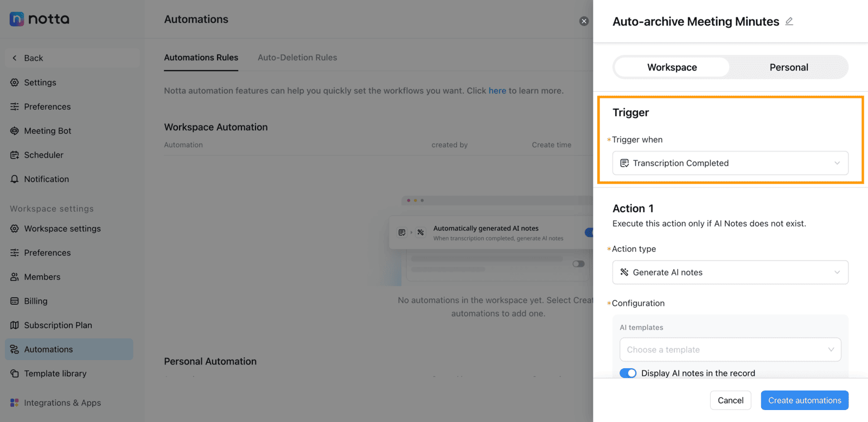
Task: Toggle the blue switch on preview card
Action: point(589,232)
